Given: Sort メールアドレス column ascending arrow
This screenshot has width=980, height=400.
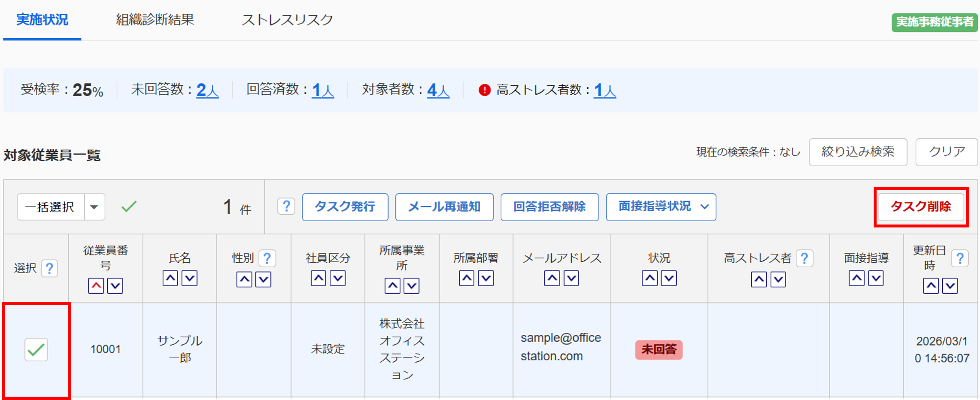Looking at the screenshot, I should [x=552, y=278].
